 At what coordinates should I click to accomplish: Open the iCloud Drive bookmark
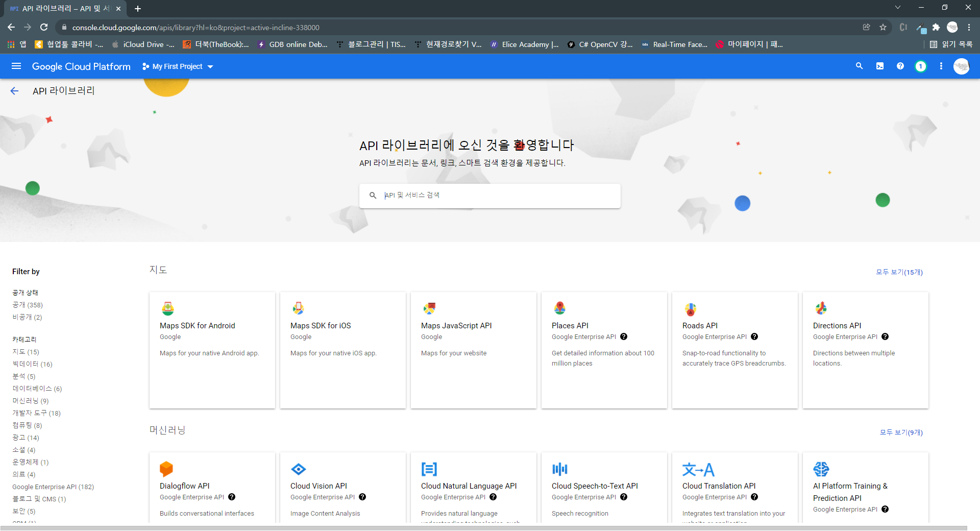click(x=143, y=44)
